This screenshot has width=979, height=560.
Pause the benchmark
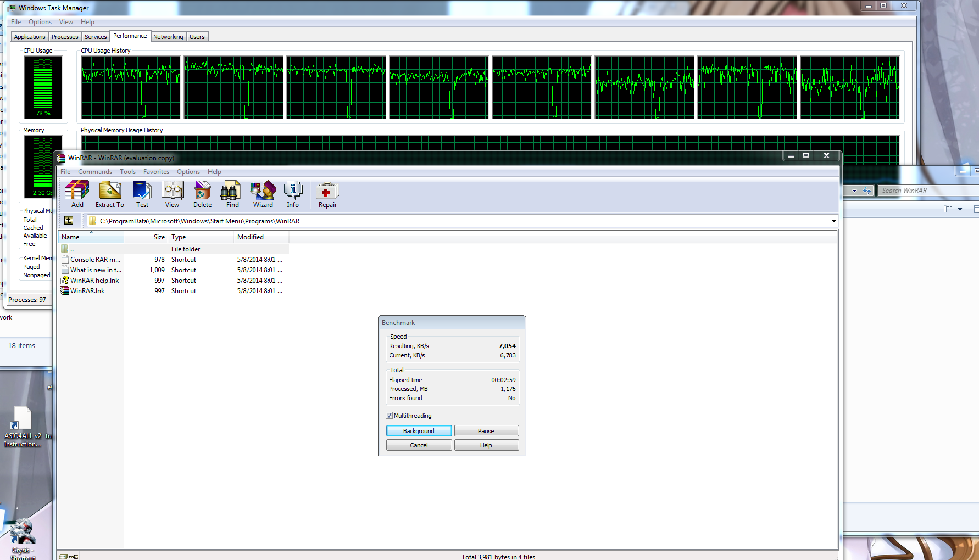pos(486,431)
